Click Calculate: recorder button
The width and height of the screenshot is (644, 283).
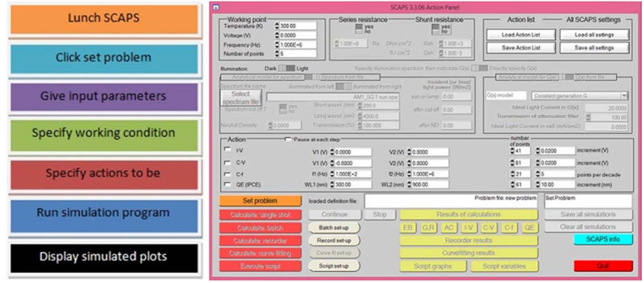point(260,241)
